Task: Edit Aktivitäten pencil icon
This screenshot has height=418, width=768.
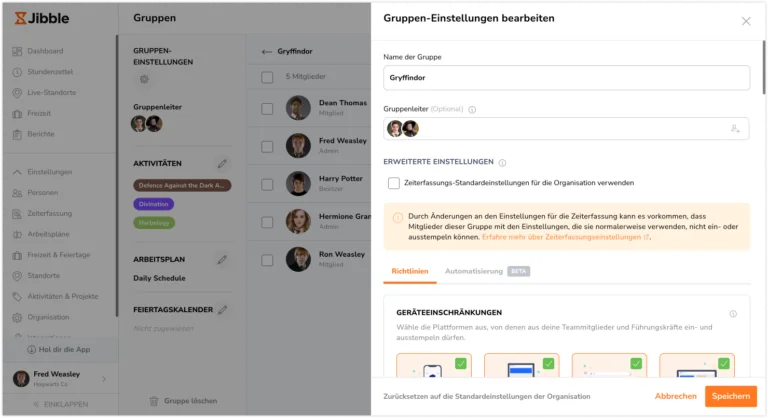Action: (222, 164)
